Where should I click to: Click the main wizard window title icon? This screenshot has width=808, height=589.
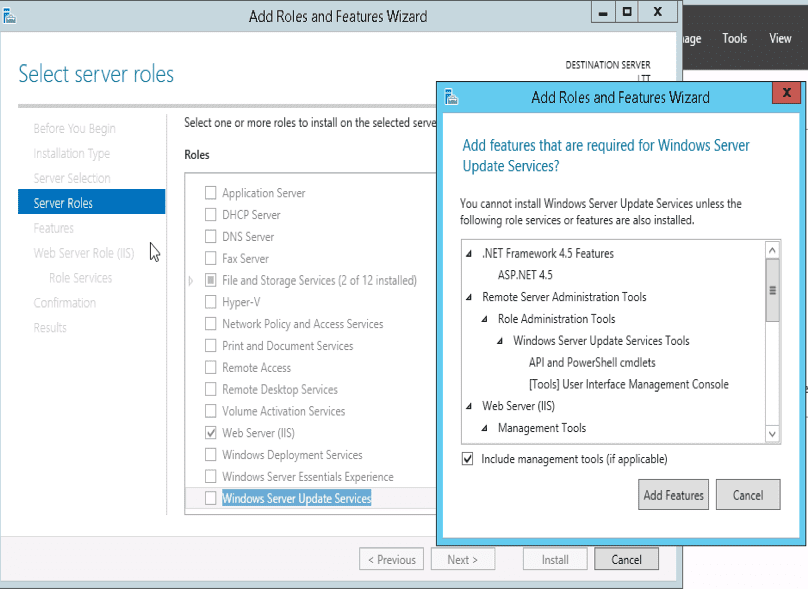click(x=10, y=16)
